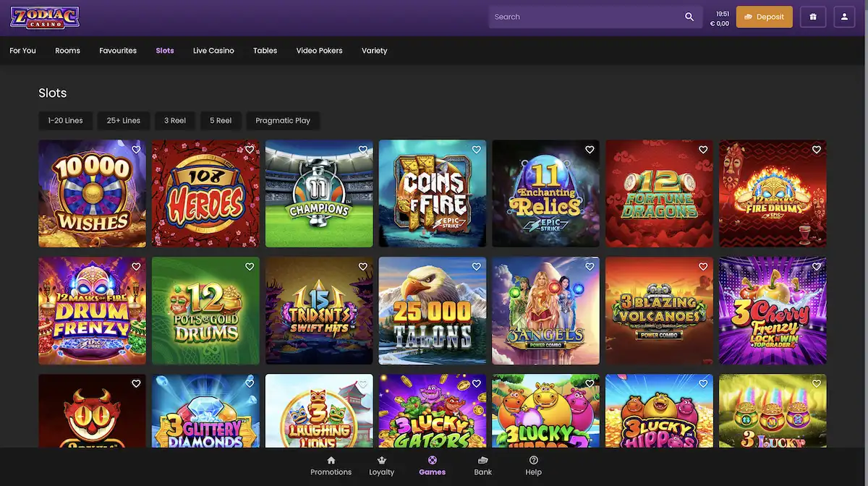Click the search magnifier icon
Image resolution: width=868 pixels, height=486 pixels.
pos(689,17)
